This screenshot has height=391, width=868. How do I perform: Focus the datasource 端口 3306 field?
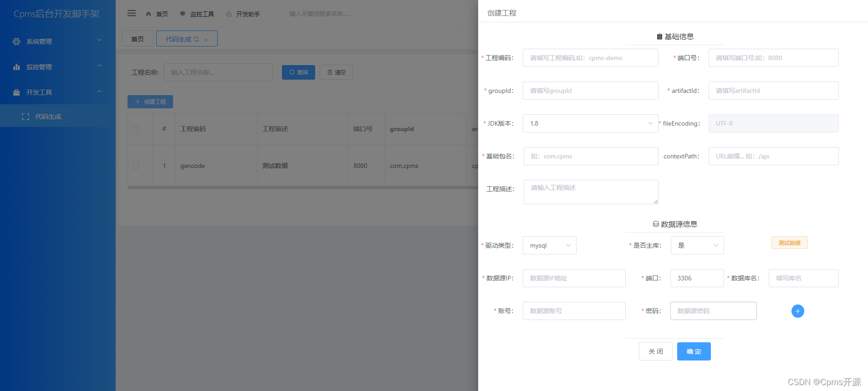coord(697,278)
